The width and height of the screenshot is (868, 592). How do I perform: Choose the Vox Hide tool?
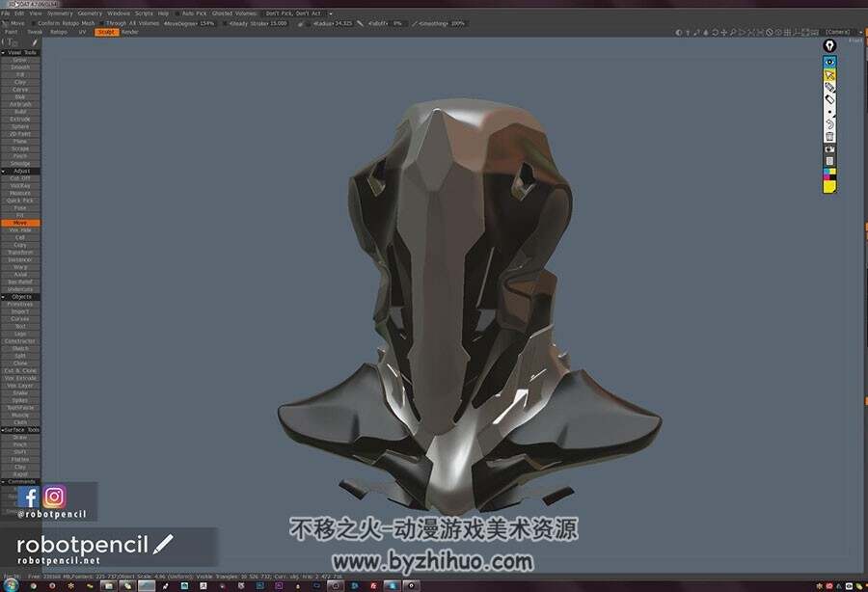click(x=20, y=230)
